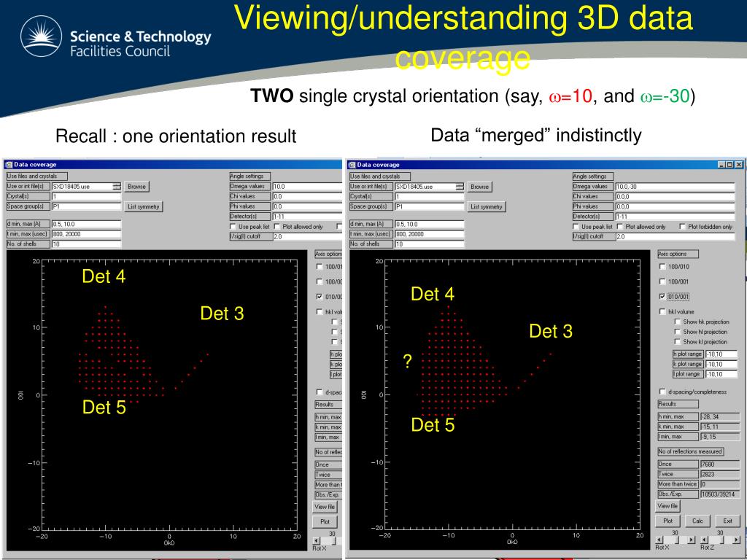The width and height of the screenshot is (747, 560).
Task: Click Plot button in right window
Action: [x=668, y=521]
